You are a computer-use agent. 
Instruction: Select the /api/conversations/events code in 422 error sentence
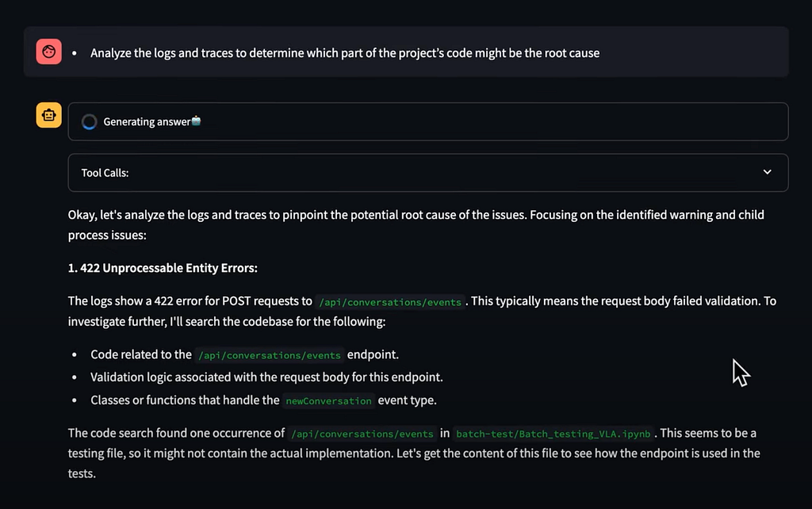point(390,302)
